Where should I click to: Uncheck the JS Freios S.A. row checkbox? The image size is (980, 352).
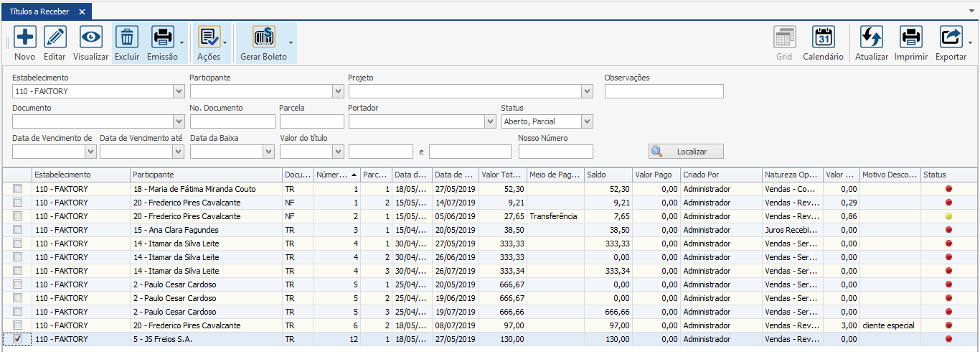tap(18, 339)
